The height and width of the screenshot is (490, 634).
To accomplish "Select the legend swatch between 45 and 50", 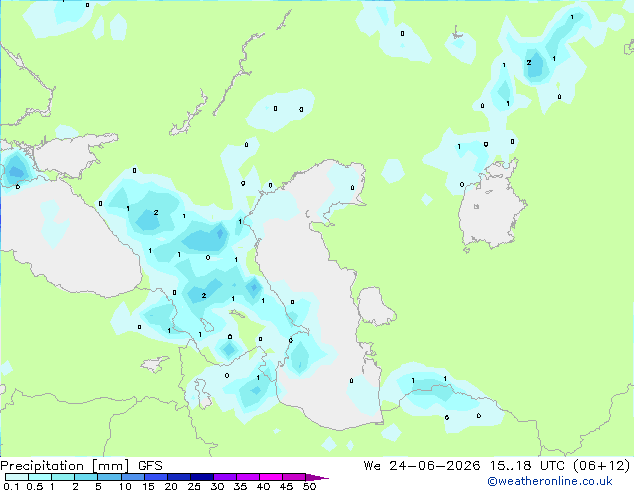I will (x=294, y=477).
